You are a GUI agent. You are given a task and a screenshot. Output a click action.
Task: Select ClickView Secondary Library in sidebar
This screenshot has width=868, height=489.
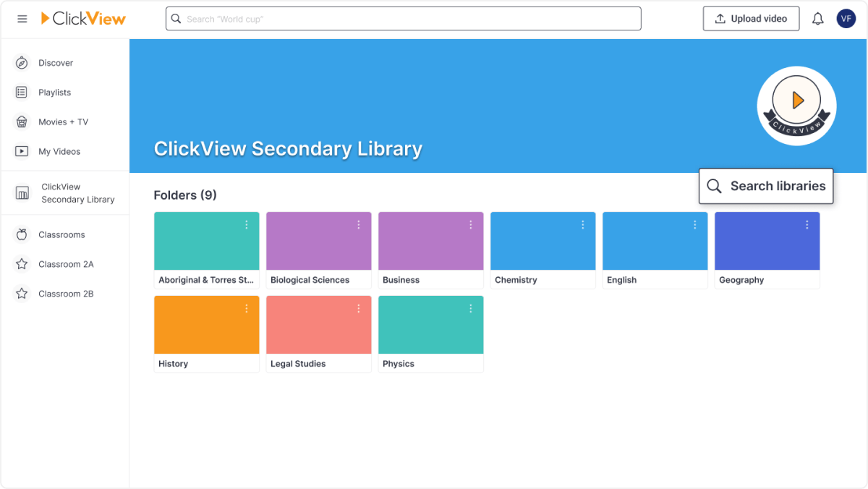pyautogui.click(x=77, y=193)
